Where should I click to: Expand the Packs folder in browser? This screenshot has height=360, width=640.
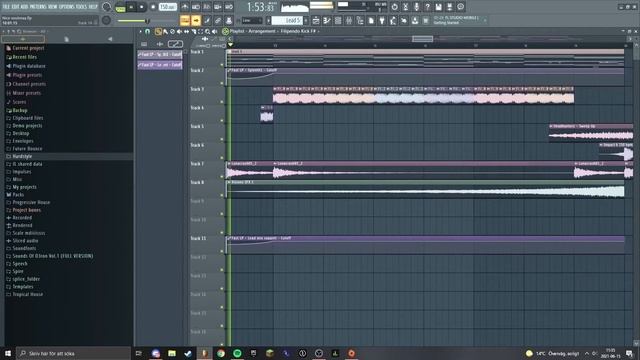tap(18, 195)
